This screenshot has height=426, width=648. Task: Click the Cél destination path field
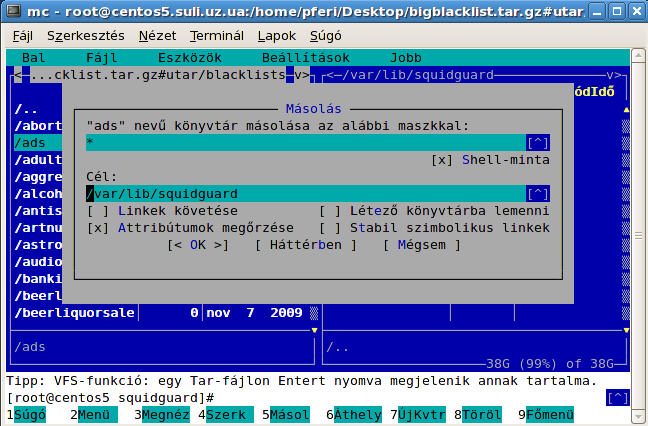300,193
